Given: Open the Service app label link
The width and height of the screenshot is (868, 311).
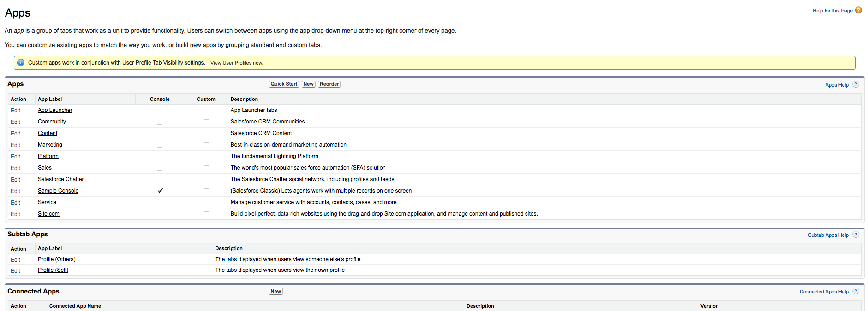Looking at the screenshot, I should [x=47, y=202].
